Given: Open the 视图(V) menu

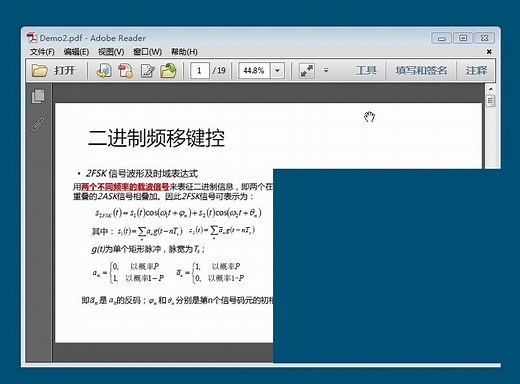Looking at the screenshot, I should [x=111, y=52].
